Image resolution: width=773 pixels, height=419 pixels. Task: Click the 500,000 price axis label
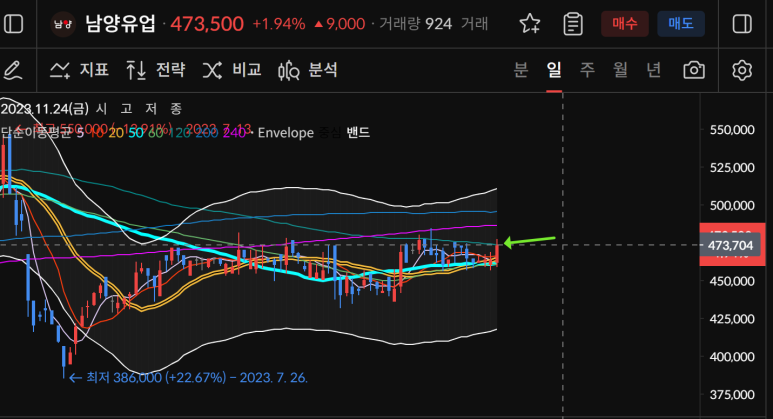pyautogui.click(x=732, y=206)
